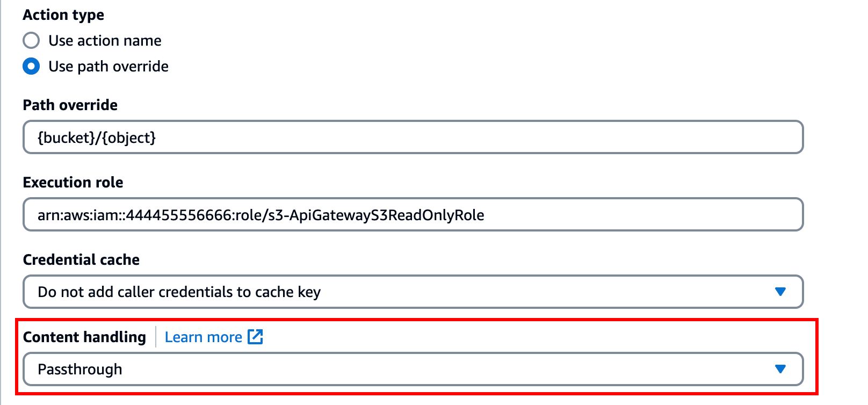Click the Content handling dropdown arrow icon

pos(780,369)
